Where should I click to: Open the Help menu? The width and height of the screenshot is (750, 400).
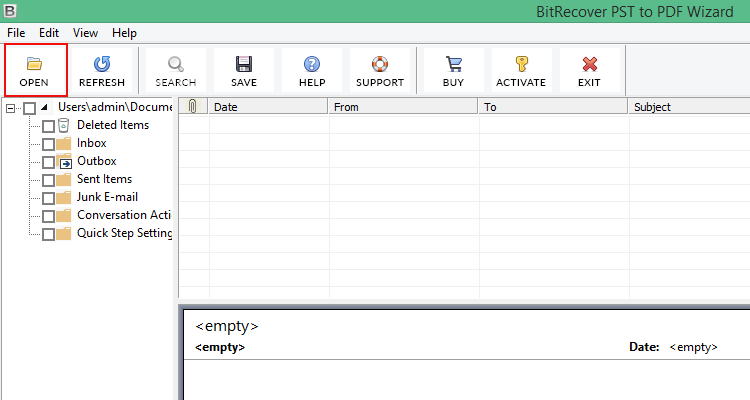click(124, 33)
